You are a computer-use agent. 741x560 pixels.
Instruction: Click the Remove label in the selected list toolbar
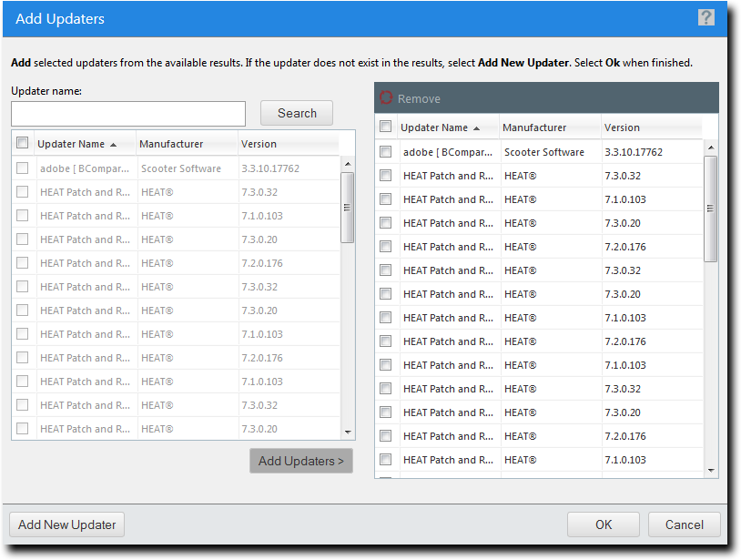click(419, 98)
